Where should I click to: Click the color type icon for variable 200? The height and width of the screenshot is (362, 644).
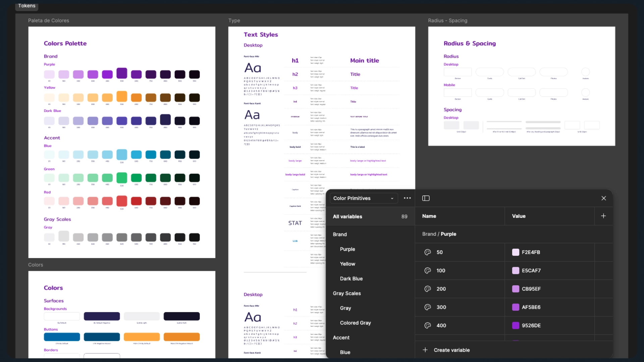tap(428, 289)
